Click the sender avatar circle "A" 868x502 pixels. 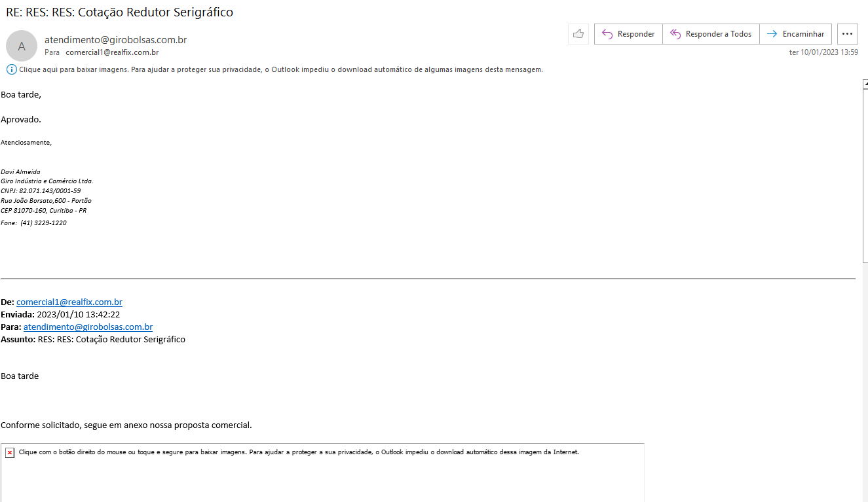(x=22, y=46)
